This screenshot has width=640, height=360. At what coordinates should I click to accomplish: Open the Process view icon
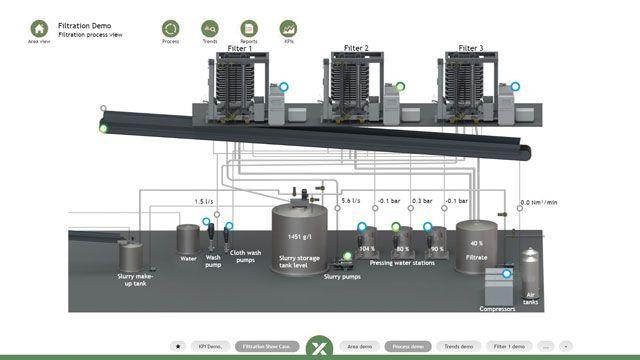click(x=171, y=29)
